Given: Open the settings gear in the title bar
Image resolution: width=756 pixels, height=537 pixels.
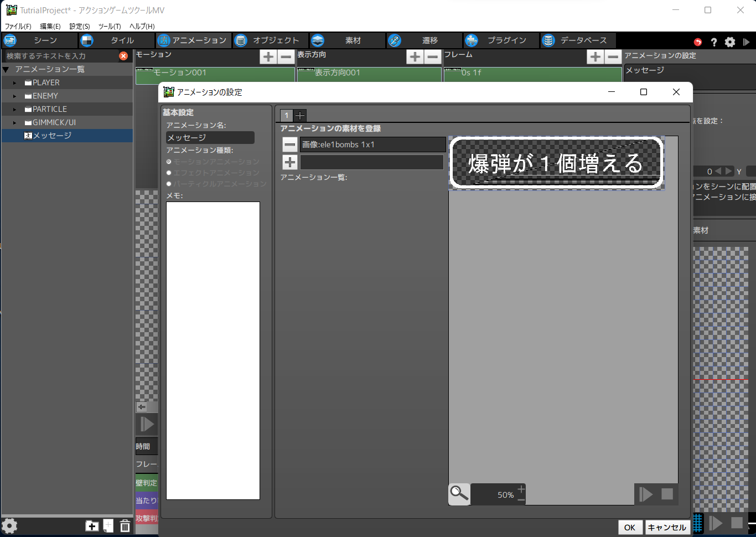Looking at the screenshot, I should (x=731, y=42).
